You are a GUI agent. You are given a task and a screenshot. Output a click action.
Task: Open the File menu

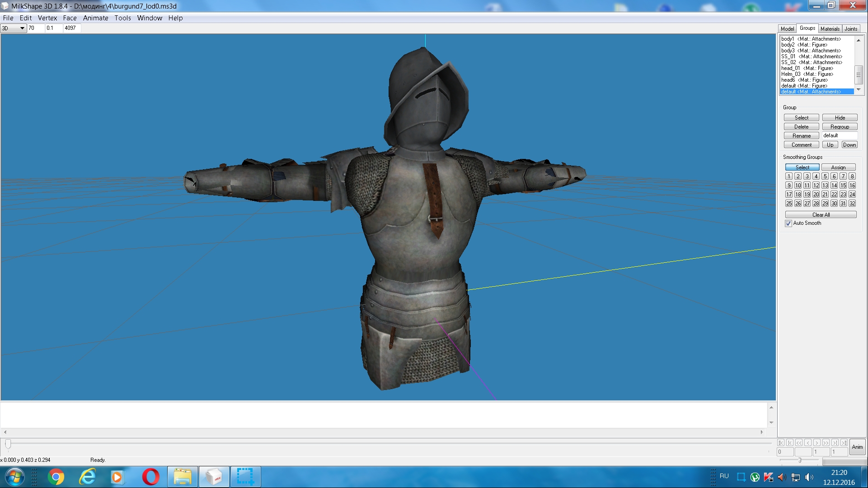click(8, 18)
